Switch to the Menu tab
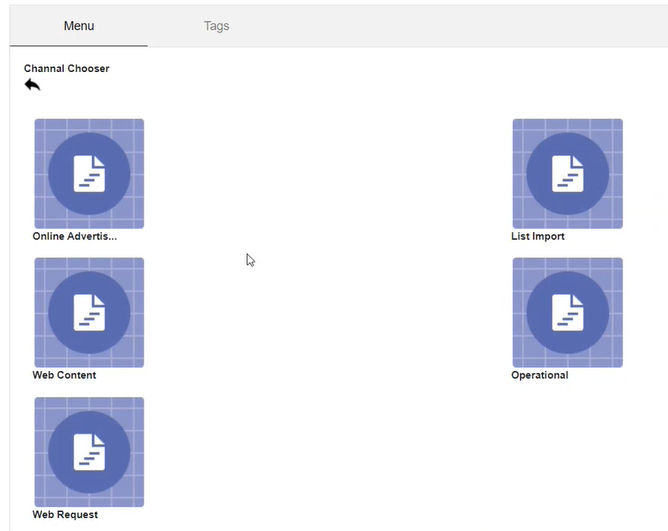 click(x=79, y=26)
